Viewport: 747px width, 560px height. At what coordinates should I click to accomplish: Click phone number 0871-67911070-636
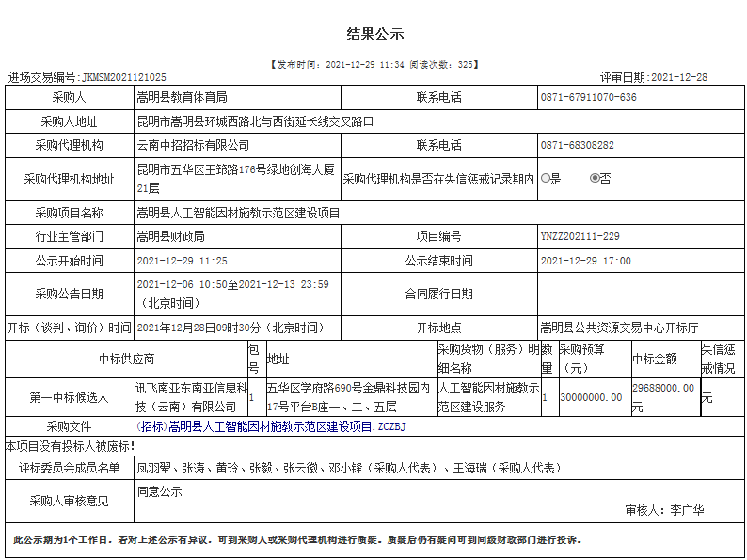tap(588, 97)
